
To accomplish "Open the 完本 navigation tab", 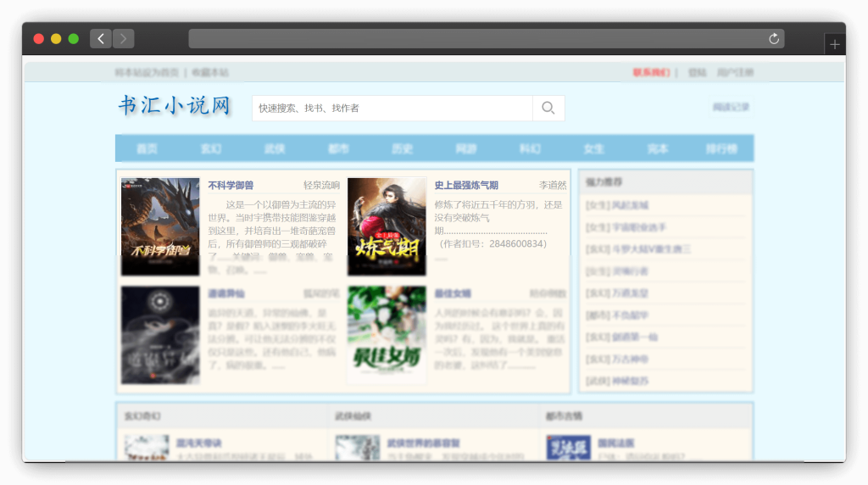I will pyautogui.click(x=658, y=149).
